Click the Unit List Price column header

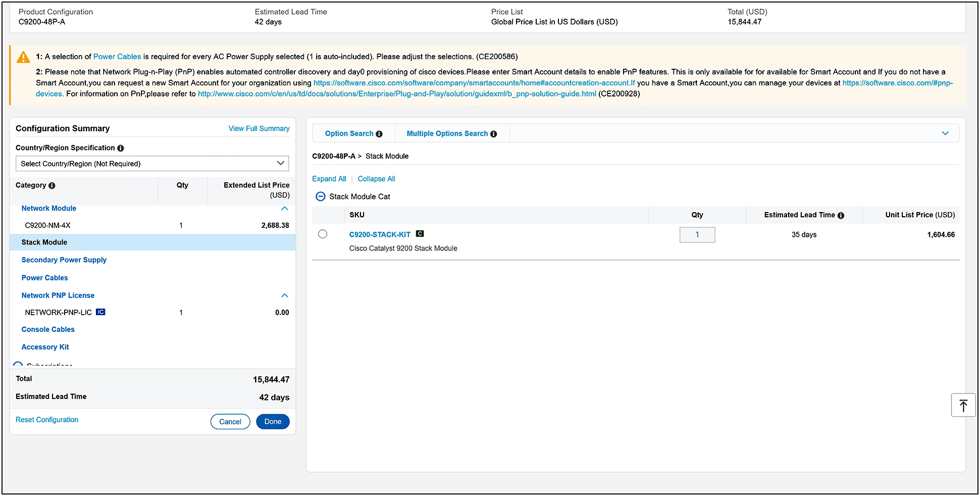click(920, 215)
